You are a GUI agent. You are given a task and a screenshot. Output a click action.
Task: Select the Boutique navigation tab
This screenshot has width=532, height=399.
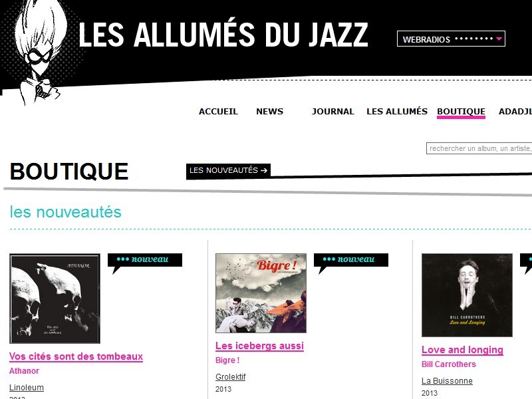pos(461,112)
